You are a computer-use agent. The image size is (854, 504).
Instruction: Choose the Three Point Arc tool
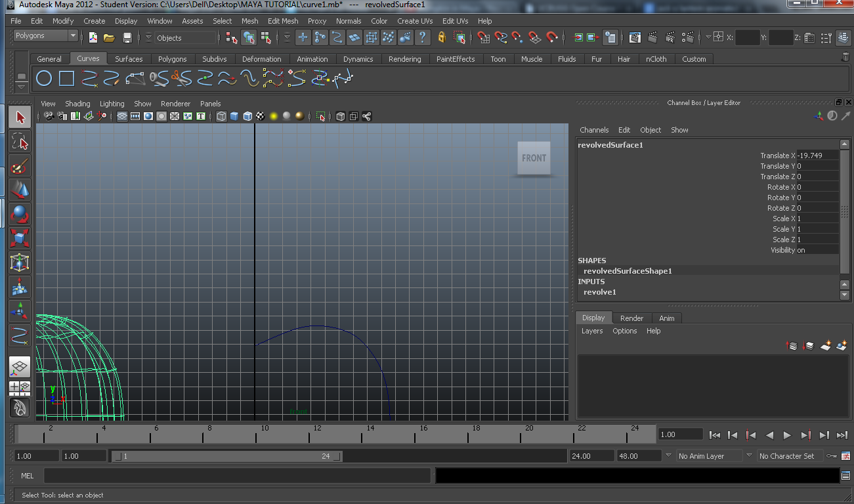tap(135, 79)
